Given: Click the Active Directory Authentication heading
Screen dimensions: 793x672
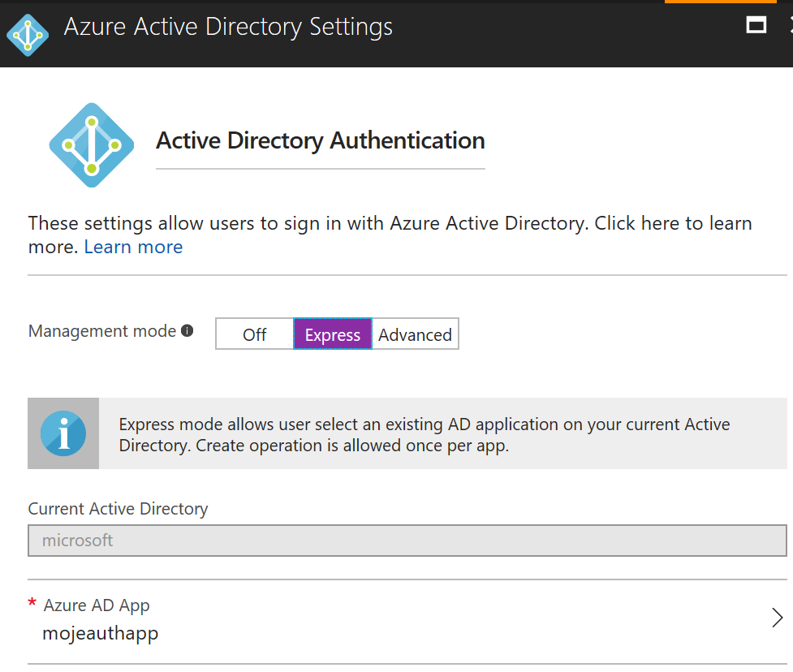Looking at the screenshot, I should click(x=320, y=140).
